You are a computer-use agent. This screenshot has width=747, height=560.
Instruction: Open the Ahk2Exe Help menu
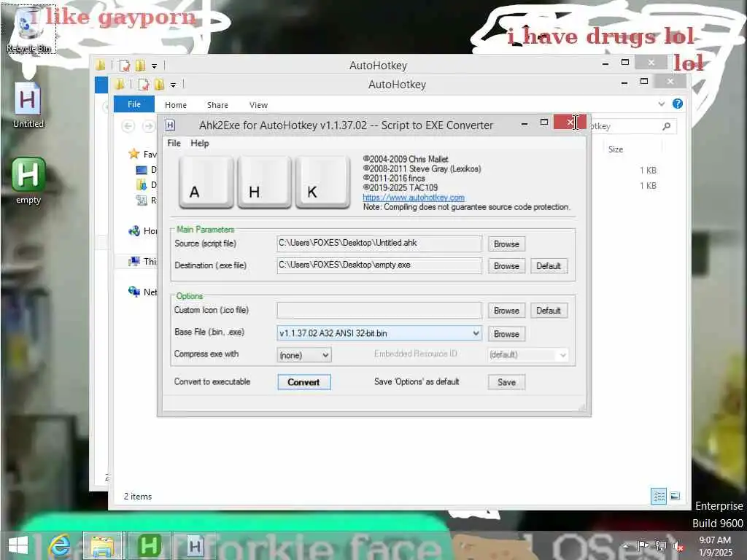[x=200, y=144]
